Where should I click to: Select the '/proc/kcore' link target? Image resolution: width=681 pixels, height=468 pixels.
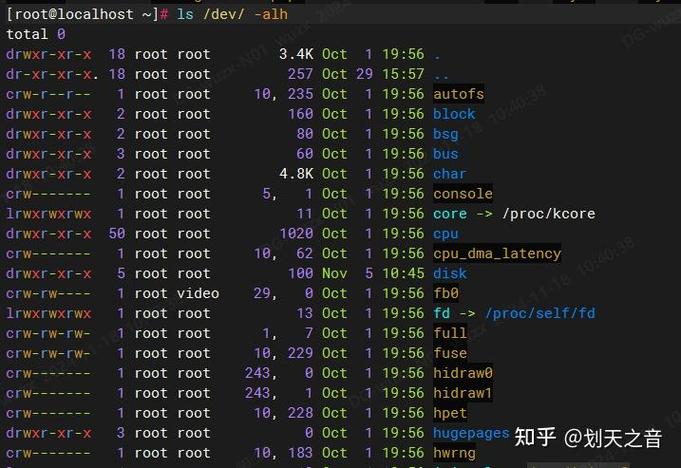[548, 214]
